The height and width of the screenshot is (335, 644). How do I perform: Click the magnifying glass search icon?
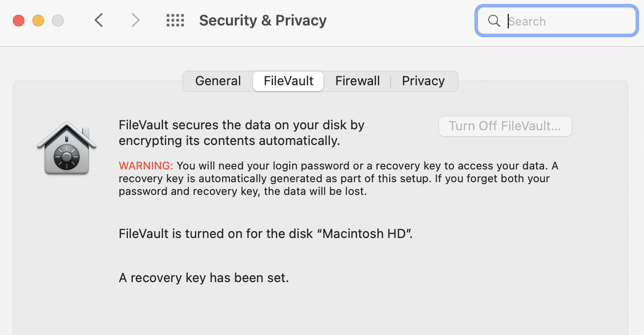494,21
